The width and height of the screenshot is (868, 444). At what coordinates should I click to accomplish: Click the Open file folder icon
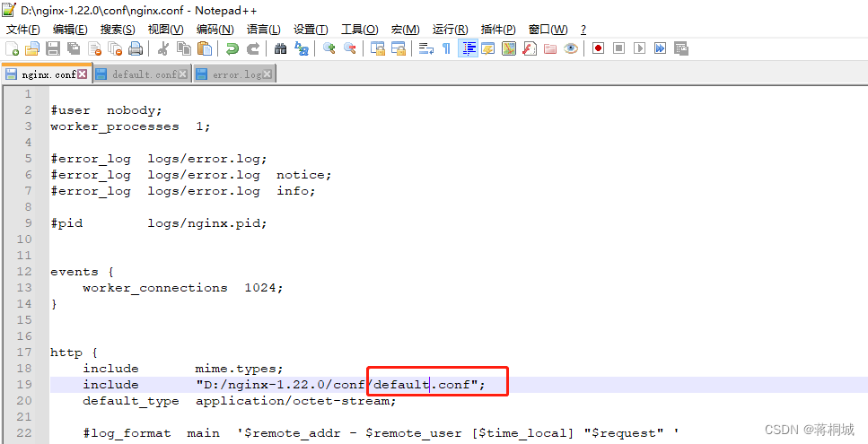[x=32, y=48]
